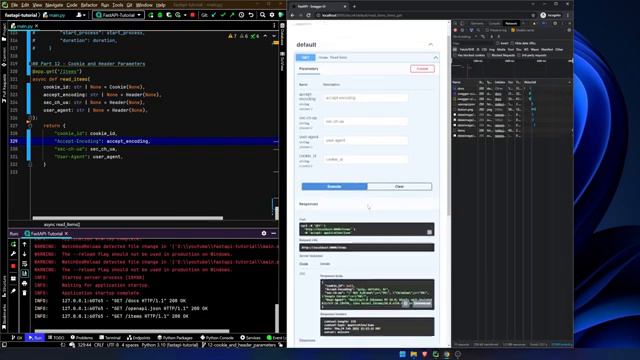Rerun FastAPI-Tutorial from the PyCharm main toolbar

point(151,15)
